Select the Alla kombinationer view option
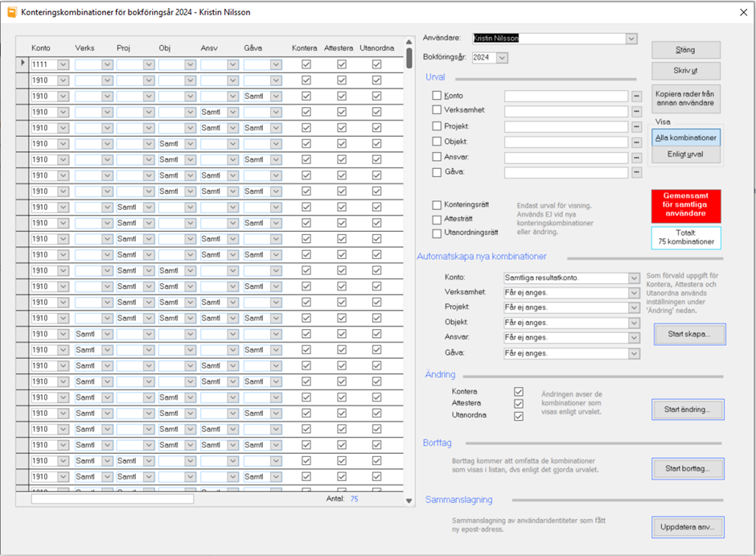 (x=686, y=138)
